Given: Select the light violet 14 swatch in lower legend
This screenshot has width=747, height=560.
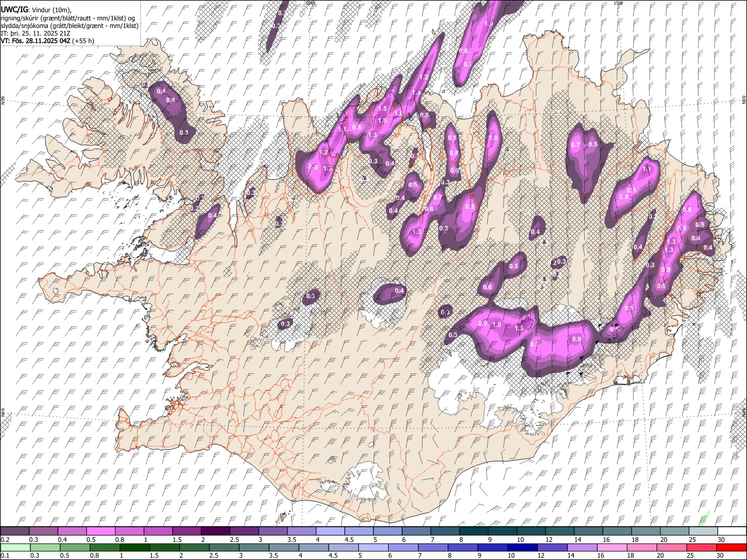Looking at the screenshot, I should pyautogui.click(x=581, y=547).
